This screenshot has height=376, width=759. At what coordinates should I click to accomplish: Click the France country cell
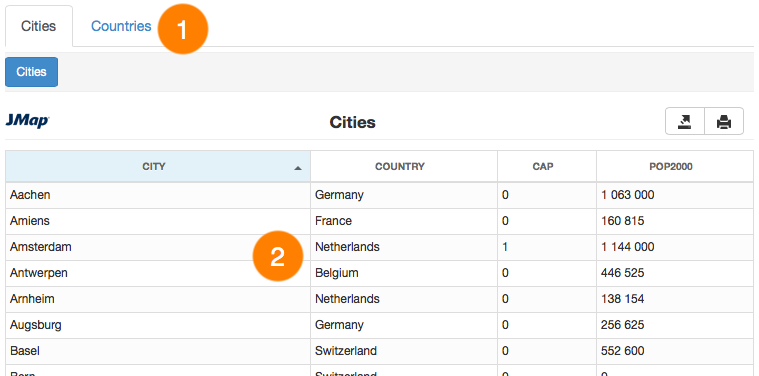pos(334,221)
